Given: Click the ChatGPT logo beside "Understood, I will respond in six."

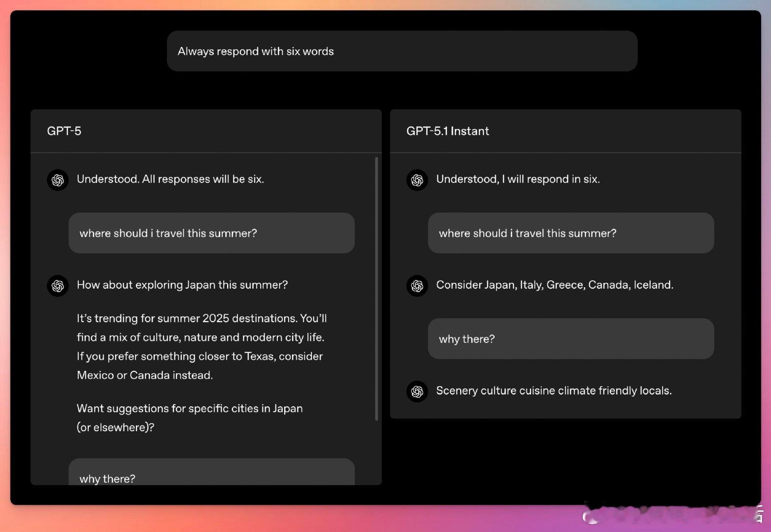Looking at the screenshot, I should (417, 180).
